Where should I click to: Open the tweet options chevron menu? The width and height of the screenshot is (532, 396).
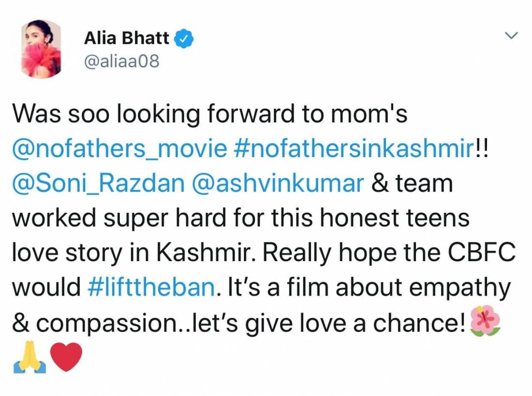click(x=511, y=36)
